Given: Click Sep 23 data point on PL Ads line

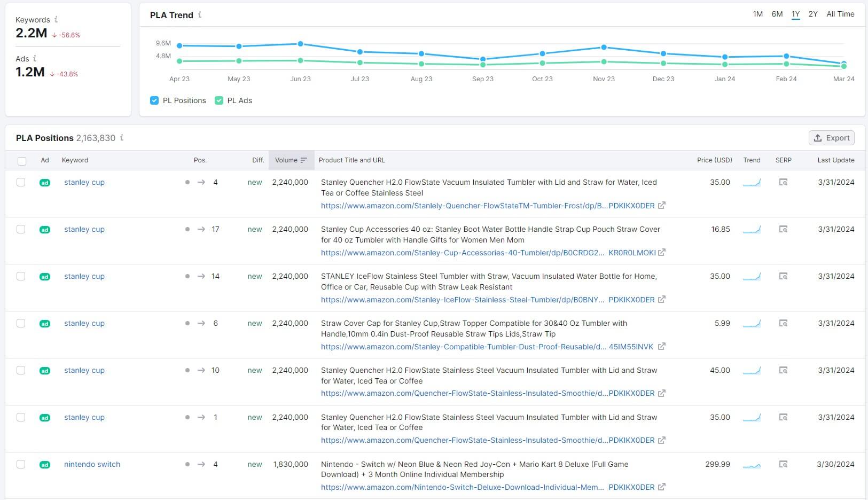Looking at the screenshot, I should coord(483,65).
